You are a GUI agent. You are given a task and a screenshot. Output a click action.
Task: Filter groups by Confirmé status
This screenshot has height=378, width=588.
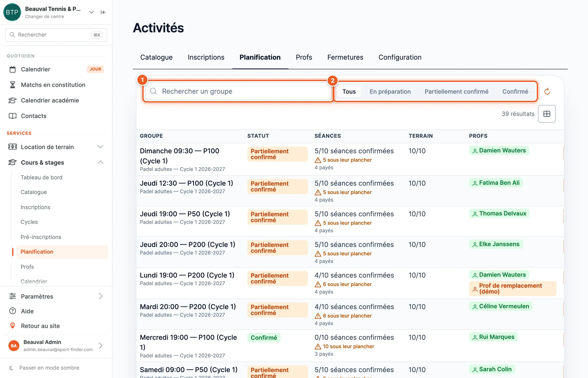pyautogui.click(x=515, y=92)
